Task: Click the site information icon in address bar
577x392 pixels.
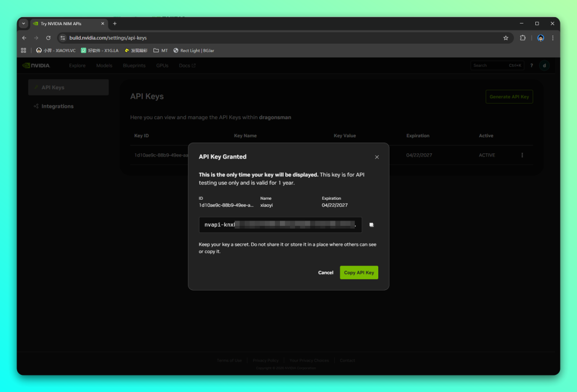Action: [63, 38]
